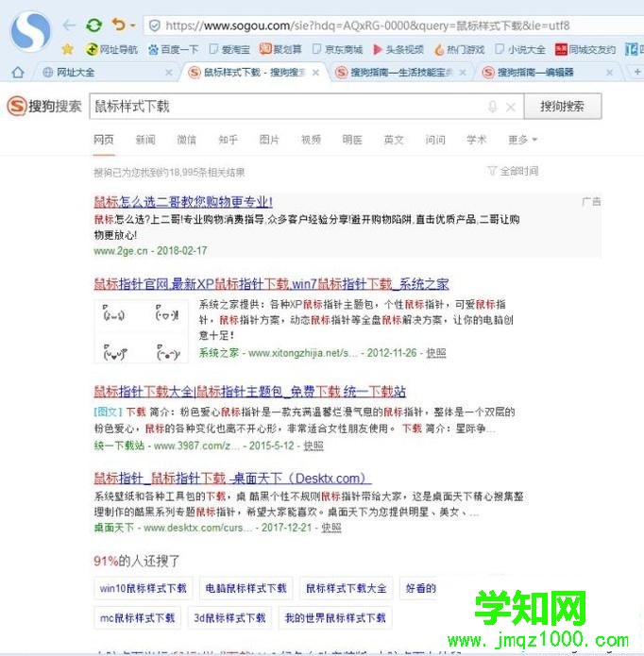The image size is (644, 656).
Task: Select the 知乎 search category
Action: 229,140
